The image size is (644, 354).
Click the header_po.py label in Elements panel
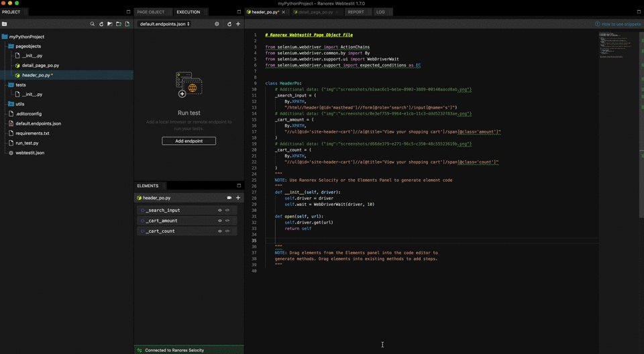coord(156,198)
